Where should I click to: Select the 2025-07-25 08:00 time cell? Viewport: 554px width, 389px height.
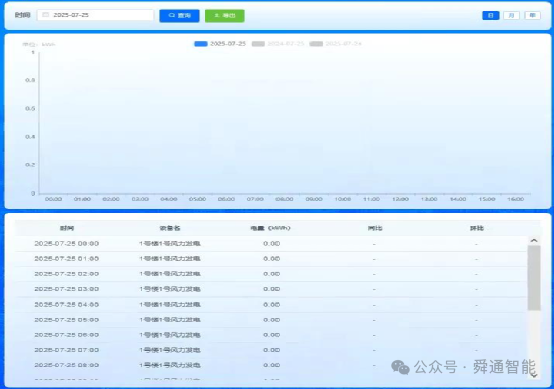click(66, 365)
